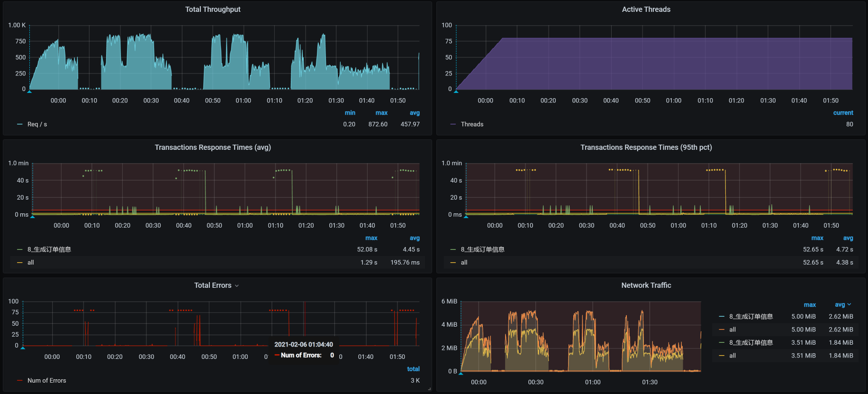Click the Req / s legend color line icon
This screenshot has width=868, height=394.
[x=19, y=124]
